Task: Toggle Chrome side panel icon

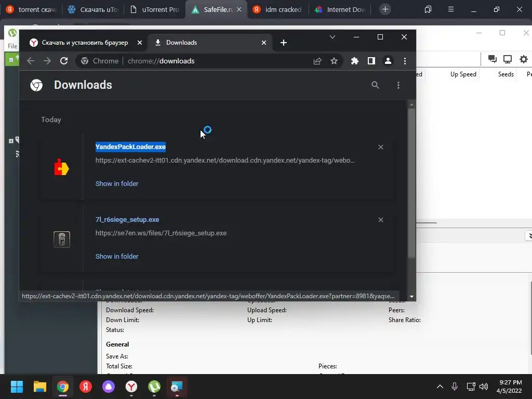Action: pyautogui.click(x=371, y=61)
